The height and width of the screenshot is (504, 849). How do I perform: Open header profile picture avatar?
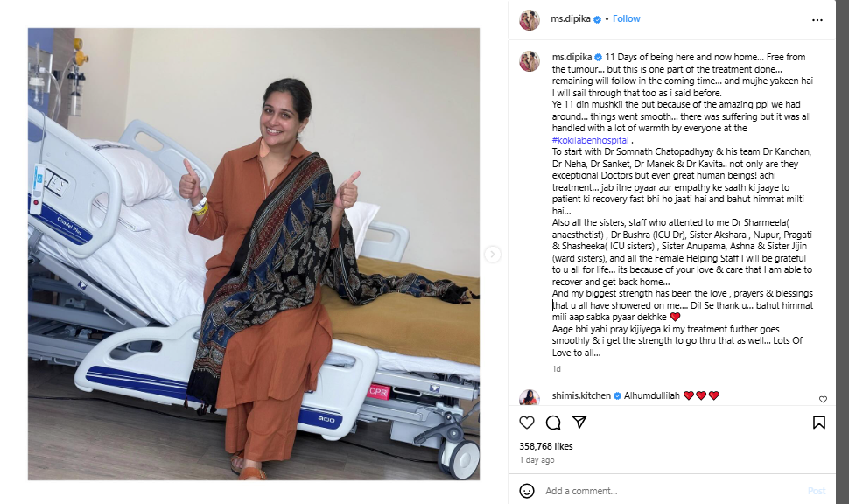click(530, 20)
